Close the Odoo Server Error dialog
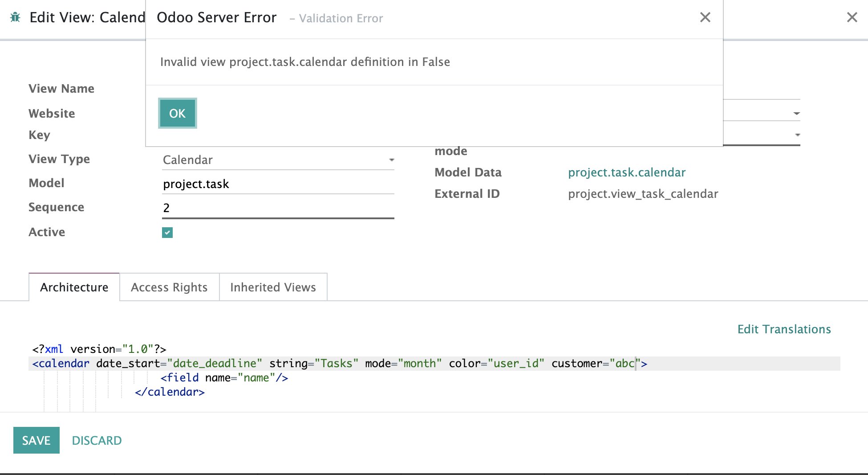 tap(705, 17)
